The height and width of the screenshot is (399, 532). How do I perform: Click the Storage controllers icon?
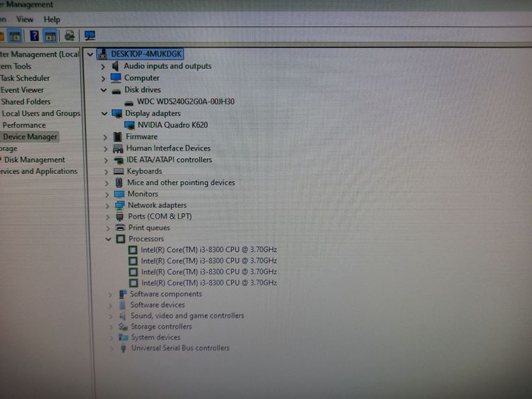(x=123, y=327)
